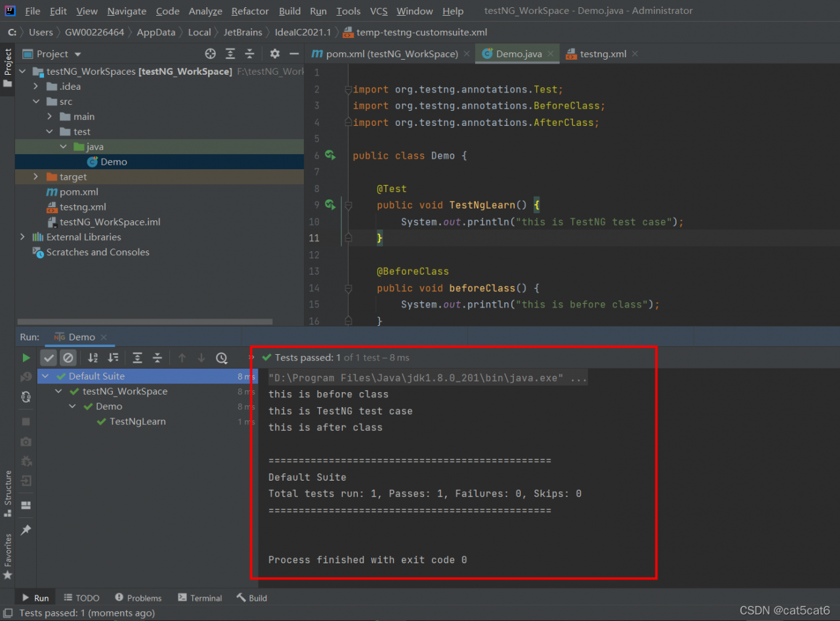Click the "Tests passed: 1 (moments ago)" status text
Screen dimensions: 840x621
87,613
